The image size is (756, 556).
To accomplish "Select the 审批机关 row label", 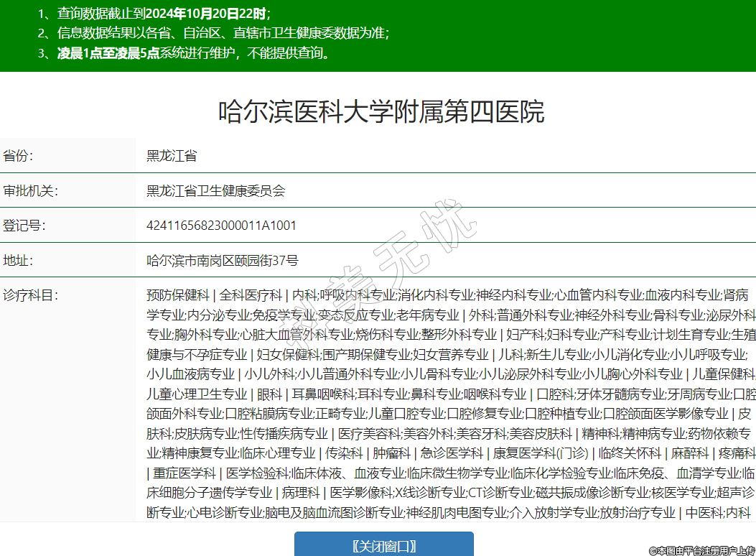I will [30, 190].
